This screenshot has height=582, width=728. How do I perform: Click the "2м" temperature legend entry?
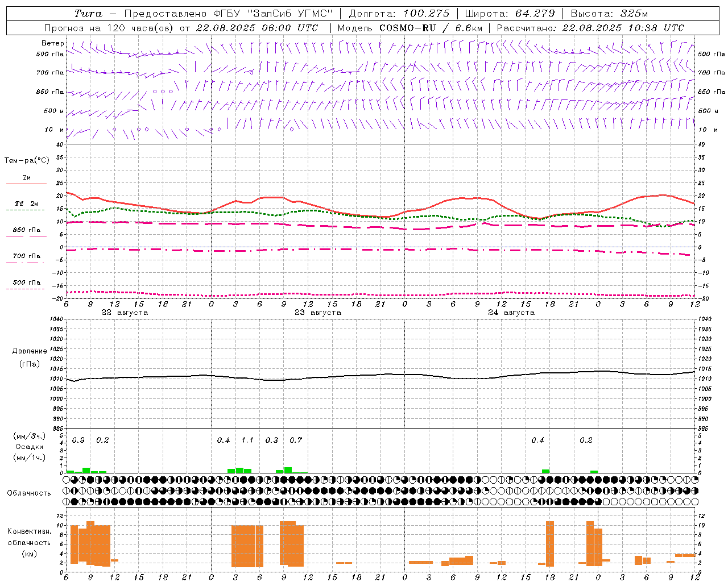tap(27, 177)
